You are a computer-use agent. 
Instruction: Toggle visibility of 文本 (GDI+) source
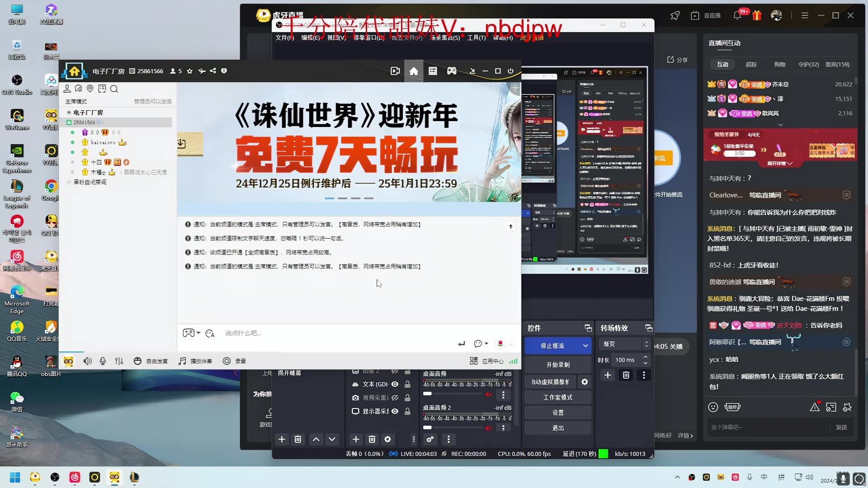[x=395, y=384]
